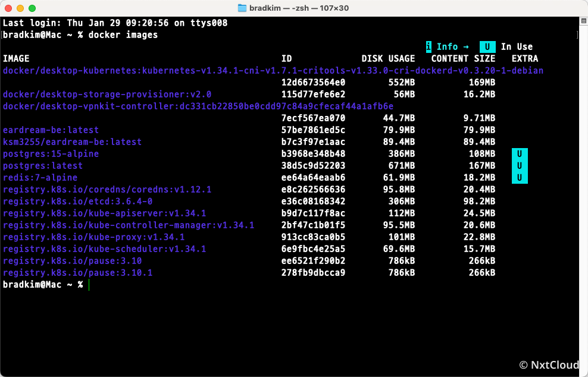
Task: Click the 306MB disk usage value
Action: (402, 201)
